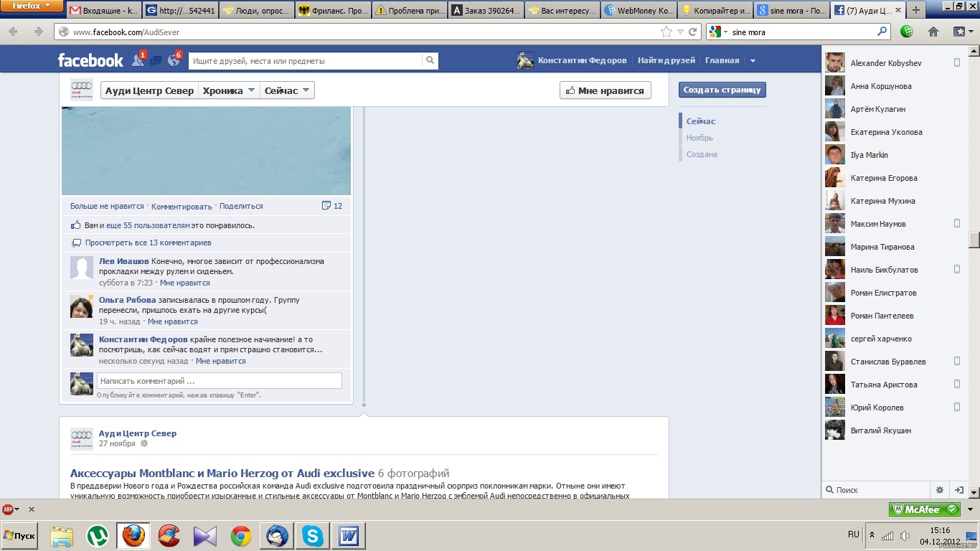
Task: Show hidden tray icons arrow
Action: pos(872,535)
